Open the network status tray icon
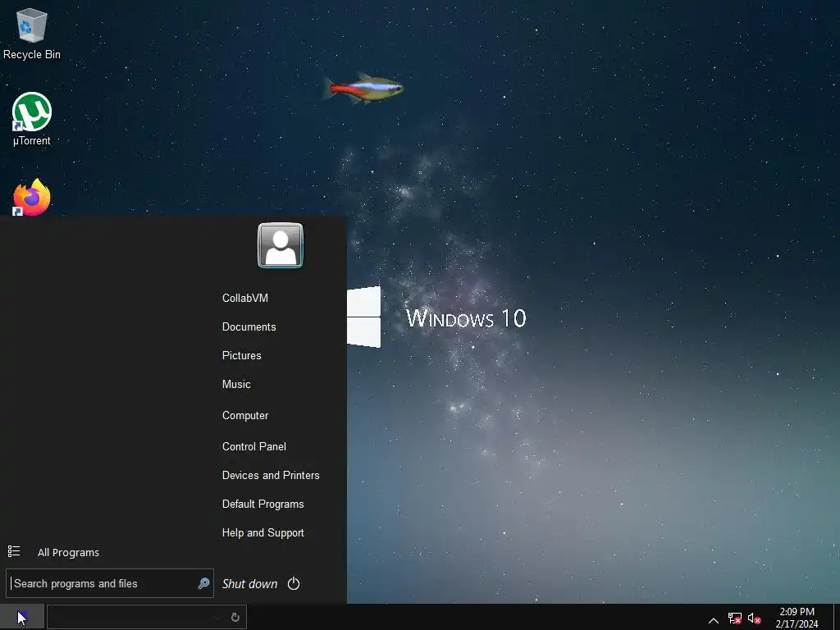 [734, 619]
